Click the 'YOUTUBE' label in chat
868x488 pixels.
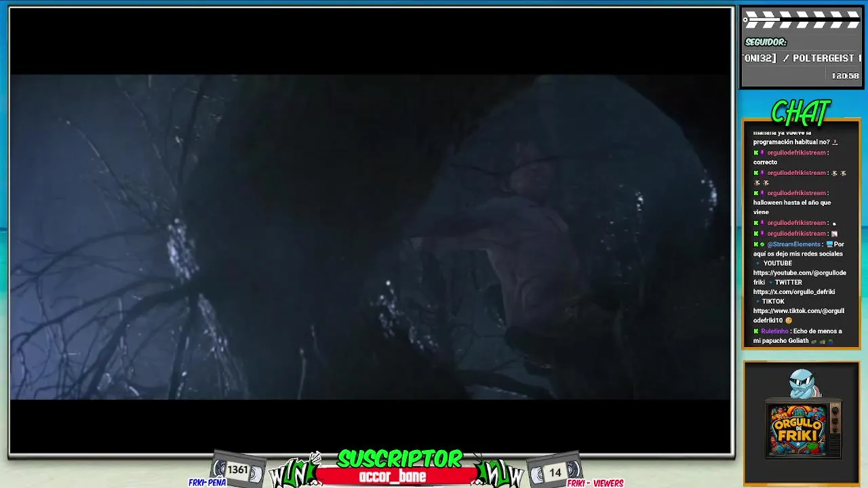click(x=778, y=264)
